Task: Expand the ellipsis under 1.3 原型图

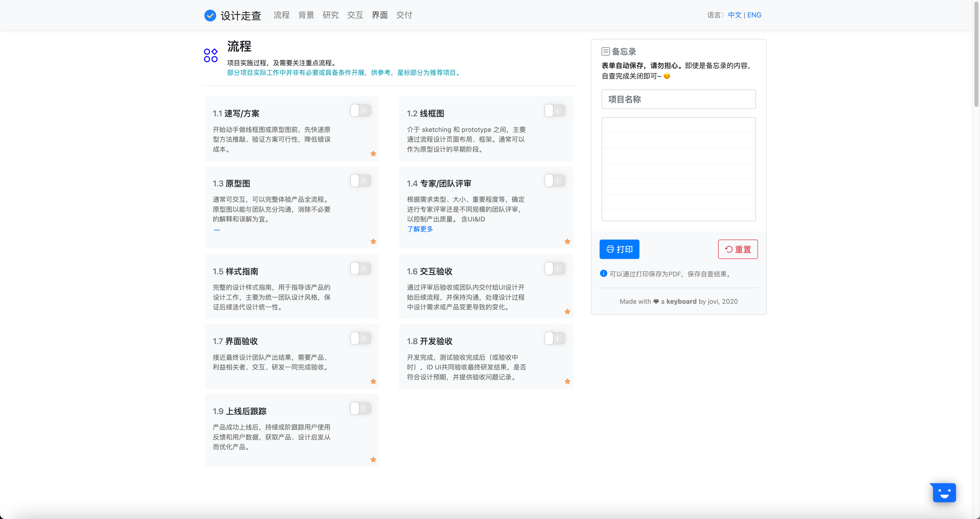Action: point(216,230)
